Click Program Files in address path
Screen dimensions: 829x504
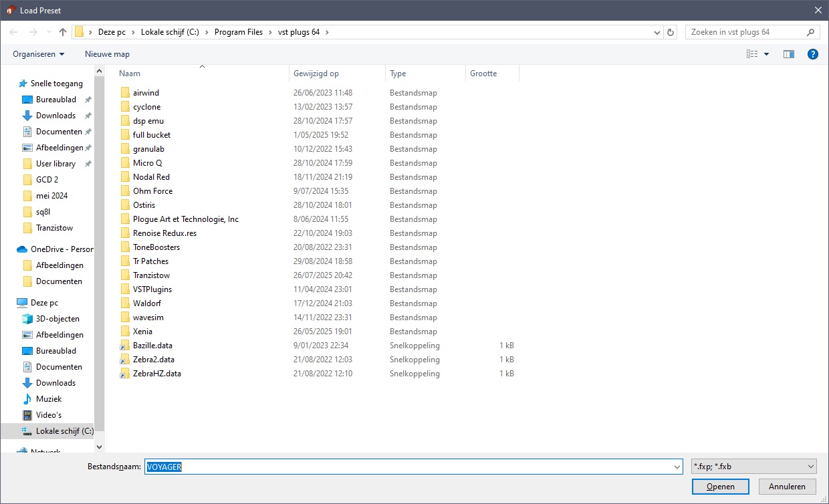(239, 32)
